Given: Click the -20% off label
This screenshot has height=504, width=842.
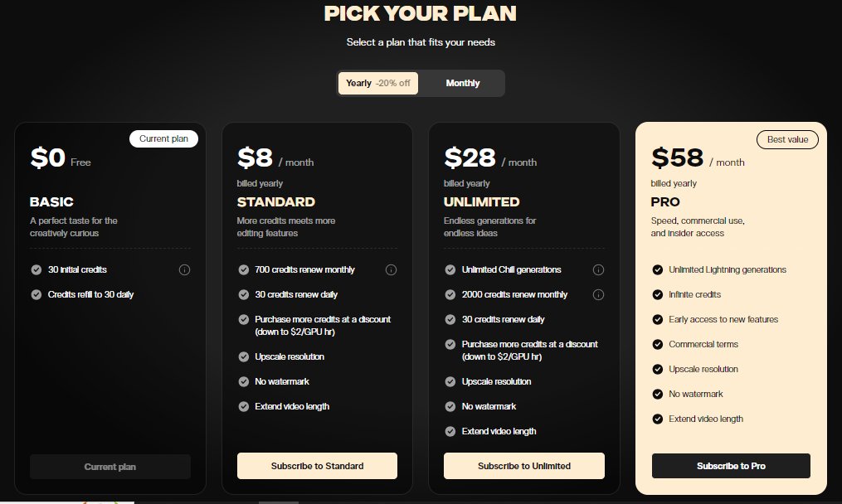Looking at the screenshot, I should tap(392, 83).
